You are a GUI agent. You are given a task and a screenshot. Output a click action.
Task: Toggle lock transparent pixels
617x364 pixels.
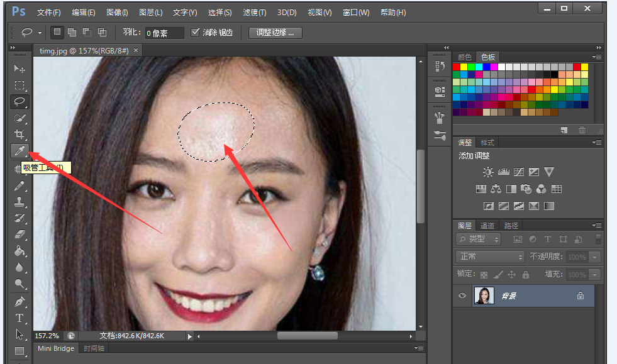coord(484,275)
